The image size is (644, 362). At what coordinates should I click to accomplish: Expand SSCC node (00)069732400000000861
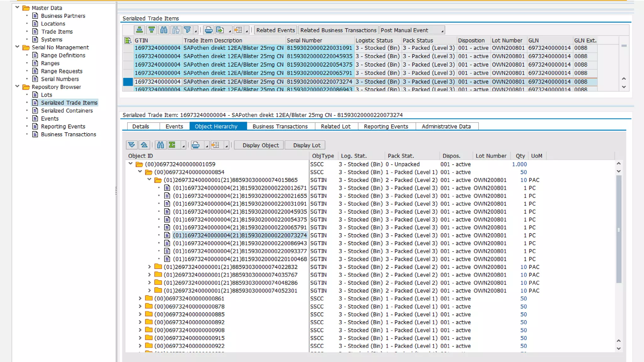pyautogui.click(x=140, y=299)
